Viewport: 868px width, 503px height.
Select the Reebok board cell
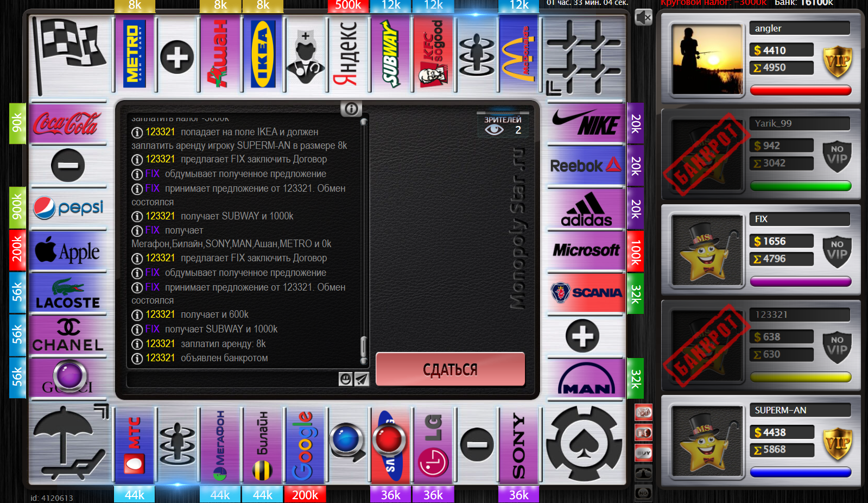point(586,166)
